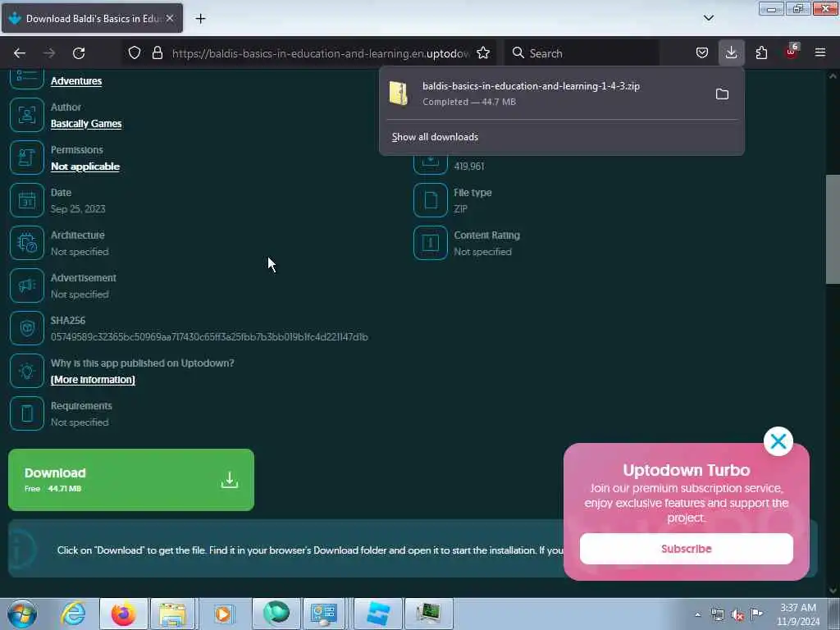Image resolution: width=840 pixels, height=630 pixels.
Task: Open the Basically Games author link
Action: point(85,124)
